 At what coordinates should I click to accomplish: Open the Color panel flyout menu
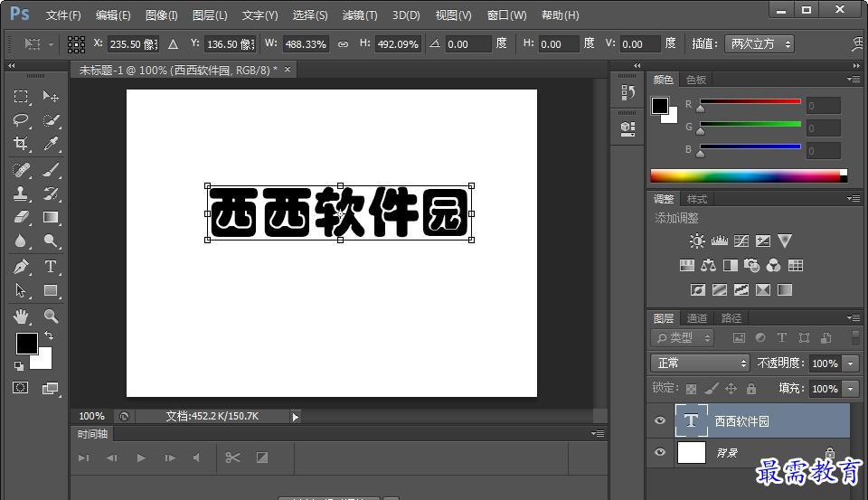click(x=853, y=80)
